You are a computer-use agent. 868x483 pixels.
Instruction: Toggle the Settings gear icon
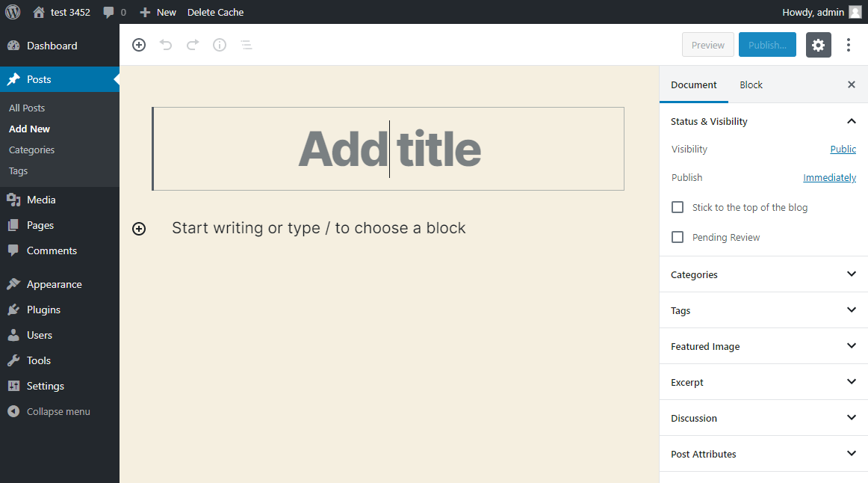[x=818, y=45]
